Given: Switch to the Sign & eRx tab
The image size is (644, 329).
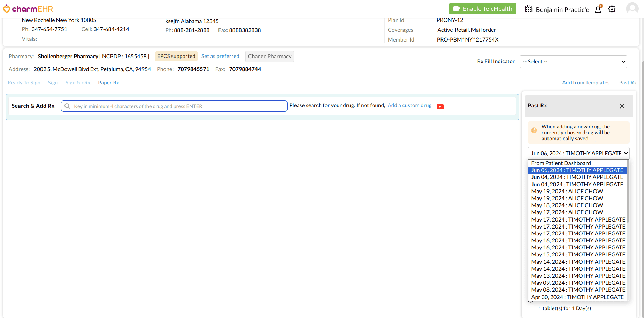Looking at the screenshot, I should (x=78, y=83).
